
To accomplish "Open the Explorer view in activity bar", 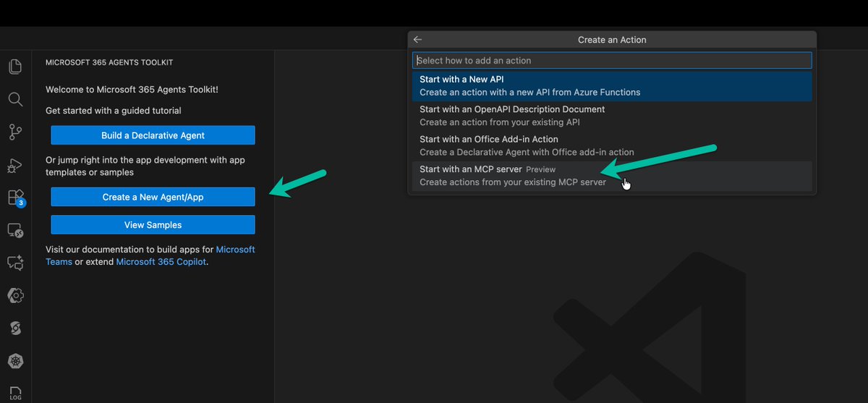I will pyautogui.click(x=15, y=67).
